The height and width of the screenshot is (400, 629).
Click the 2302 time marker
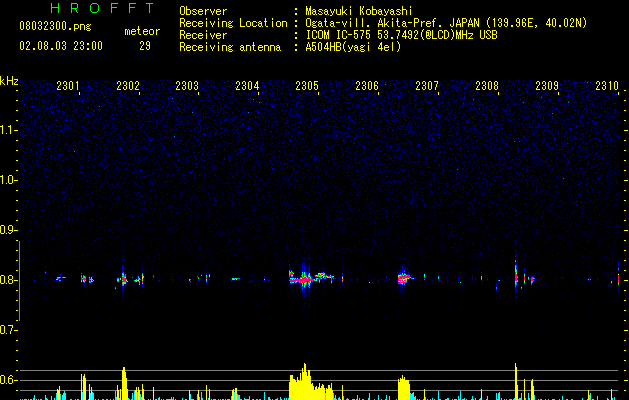[x=128, y=85]
